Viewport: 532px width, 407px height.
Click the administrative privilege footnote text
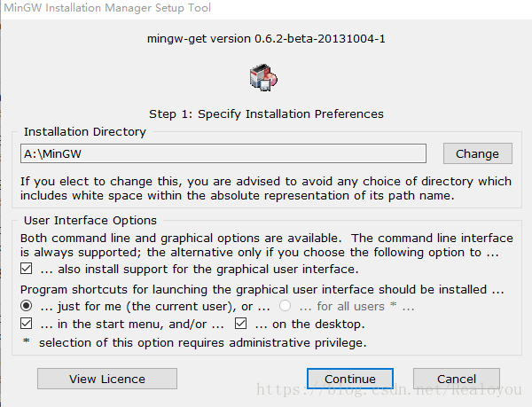coord(202,342)
